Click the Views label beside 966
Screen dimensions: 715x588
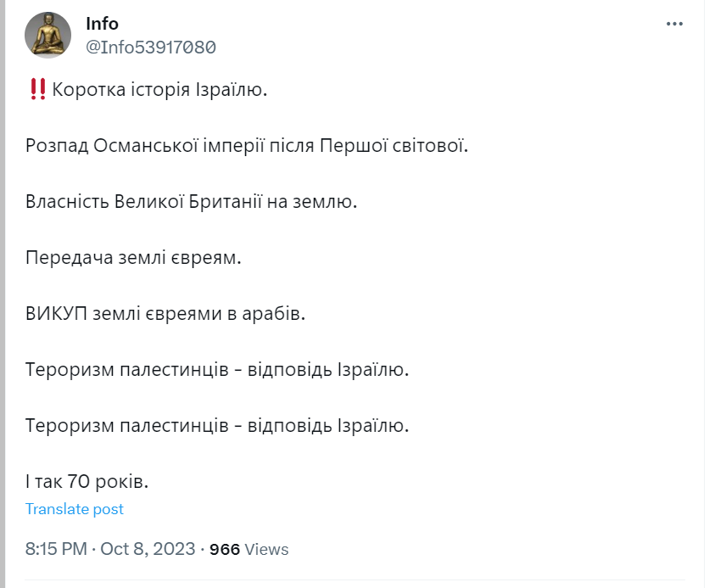click(267, 549)
